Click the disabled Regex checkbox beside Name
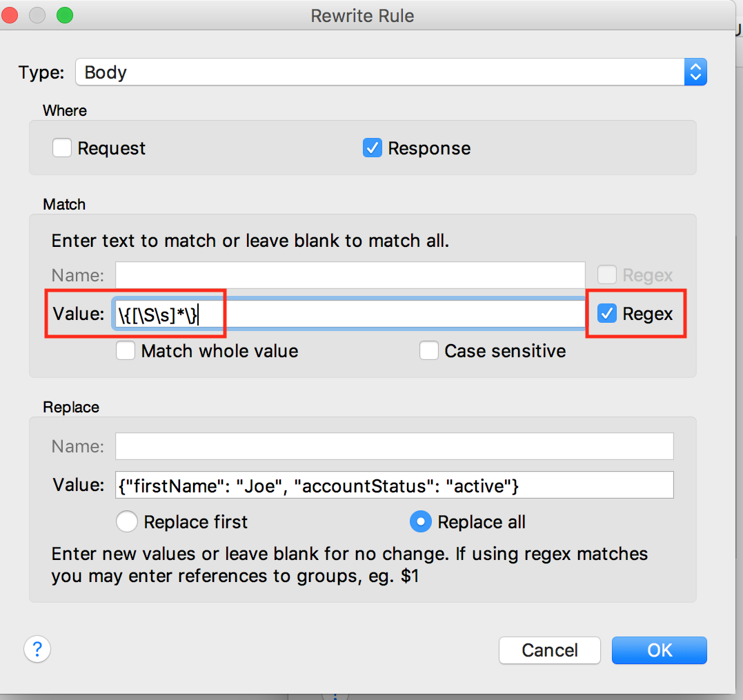Image resolution: width=743 pixels, height=700 pixels. 607,275
